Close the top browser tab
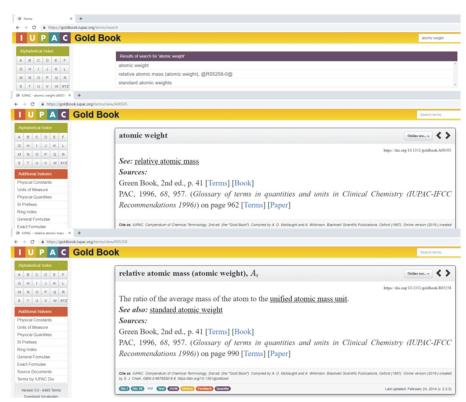 tap(71, 19)
